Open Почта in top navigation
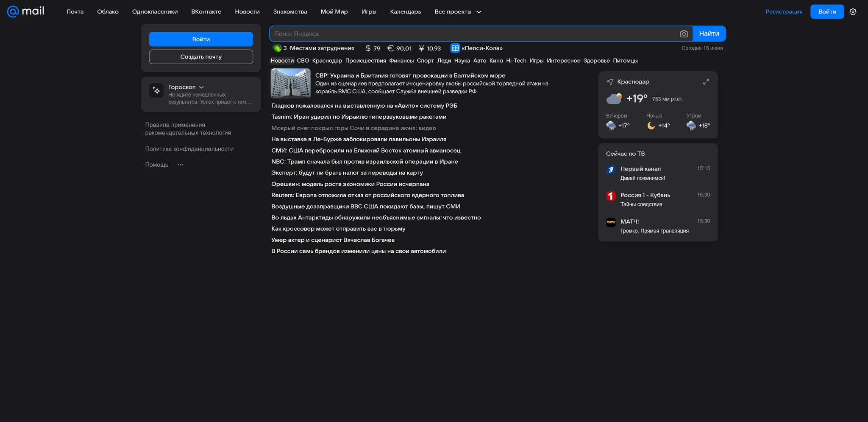This screenshot has height=422, width=868. click(x=75, y=12)
